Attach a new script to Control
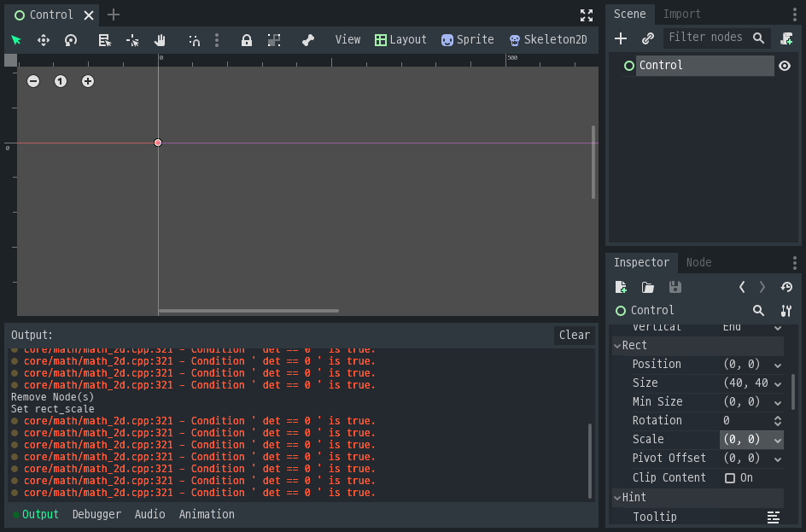806x532 pixels. [786, 38]
